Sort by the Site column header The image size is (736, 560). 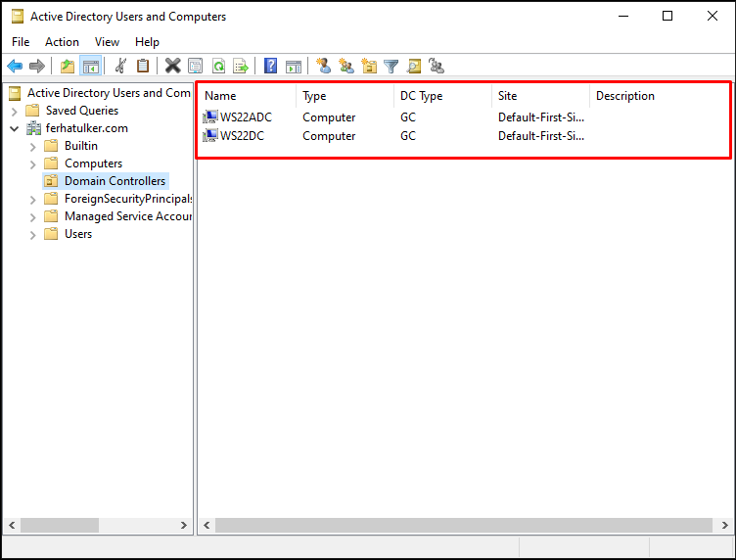pos(540,96)
